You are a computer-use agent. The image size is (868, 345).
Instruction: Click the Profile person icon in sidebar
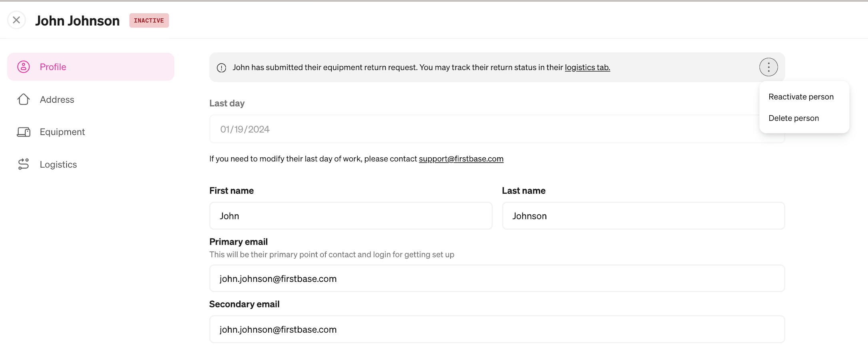point(24,67)
